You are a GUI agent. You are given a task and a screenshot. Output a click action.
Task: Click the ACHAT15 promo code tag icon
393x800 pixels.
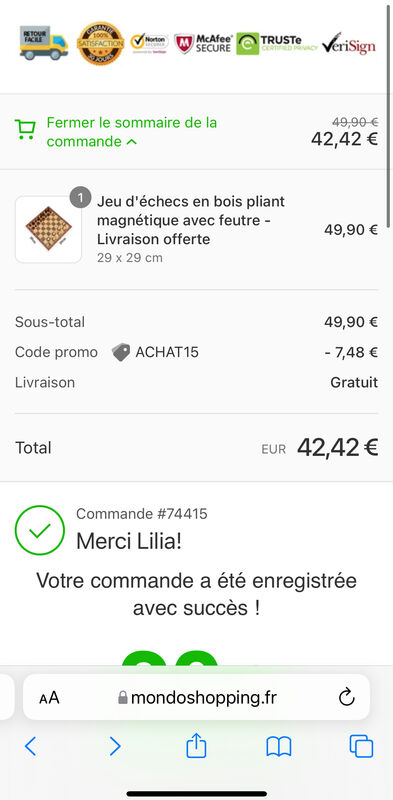[121, 352]
